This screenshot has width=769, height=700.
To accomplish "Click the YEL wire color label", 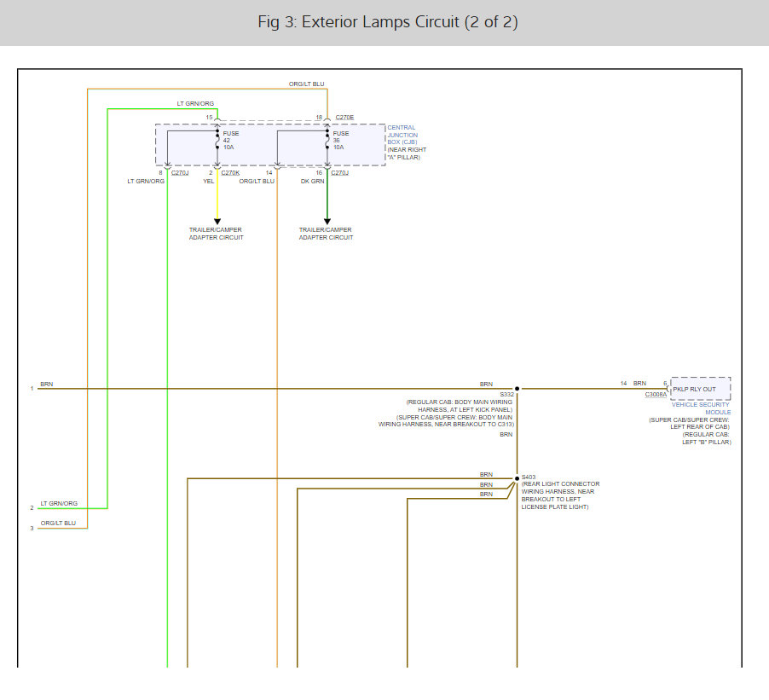I will 208,182.
